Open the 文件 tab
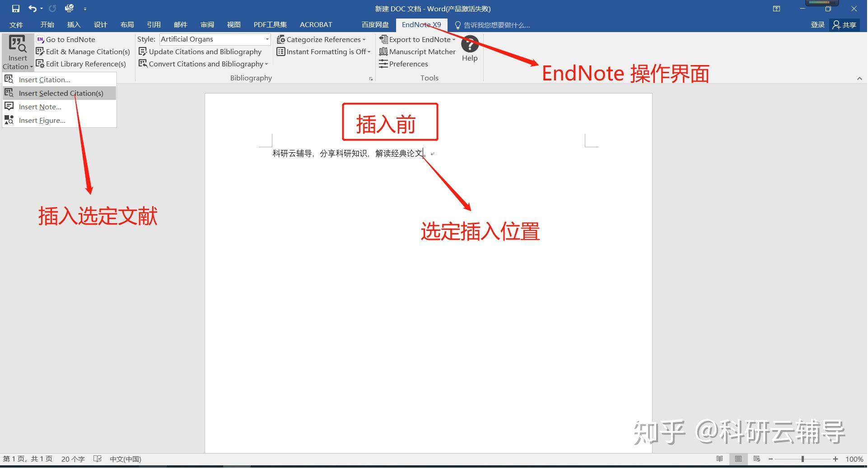The height and width of the screenshot is (468, 868). click(x=16, y=25)
